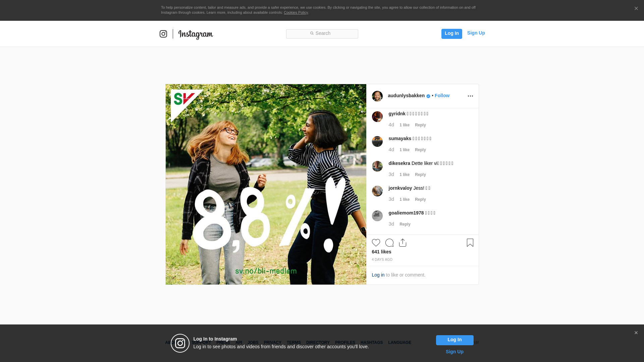Open sumayaks commenter avatar
This screenshot has height=362, width=644.
(377, 141)
